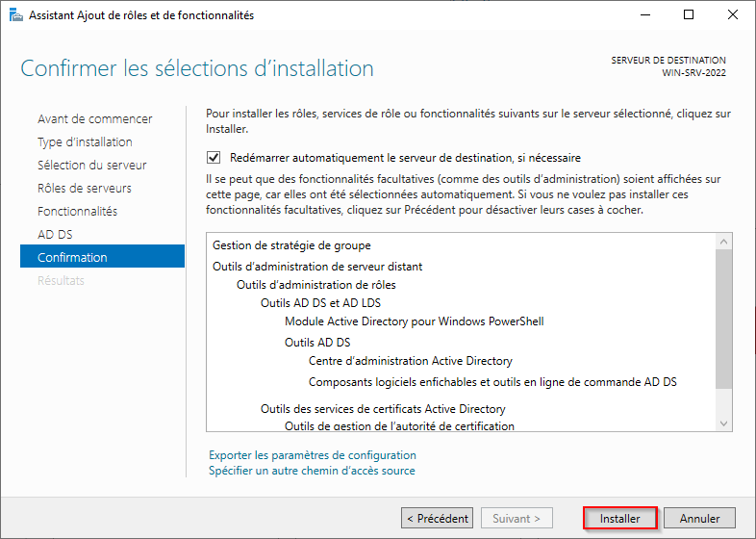
Task: Select Outils d'administration de serveur distant entry
Action: point(317,267)
